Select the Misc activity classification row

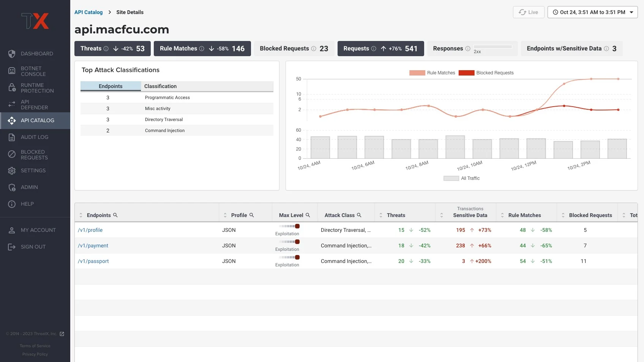pos(177,109)
